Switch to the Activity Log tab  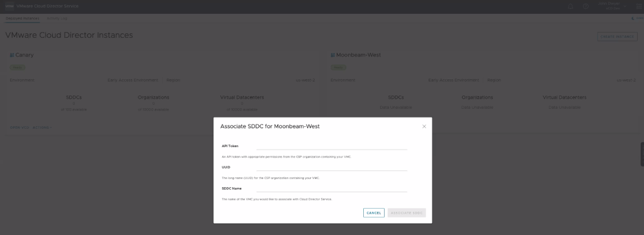click(57, 18)
